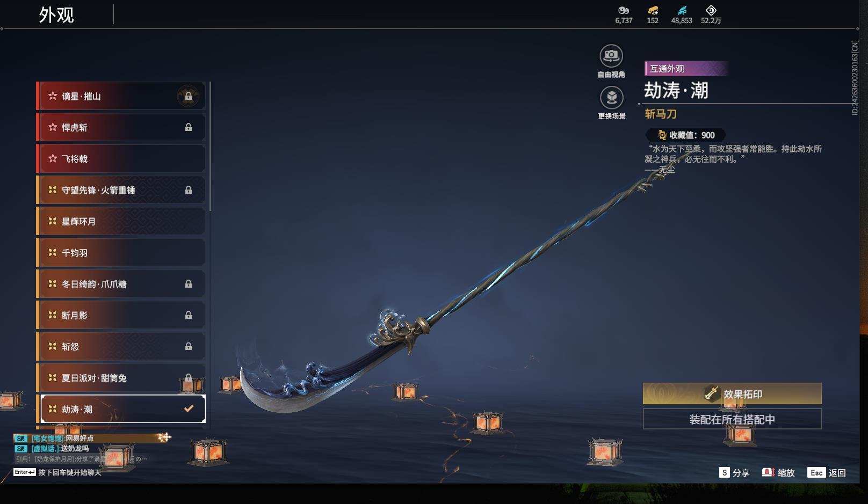The image size is (868, 504).
Task: Click the checkmark on 劫涛·潮
Action: [189, 409]
